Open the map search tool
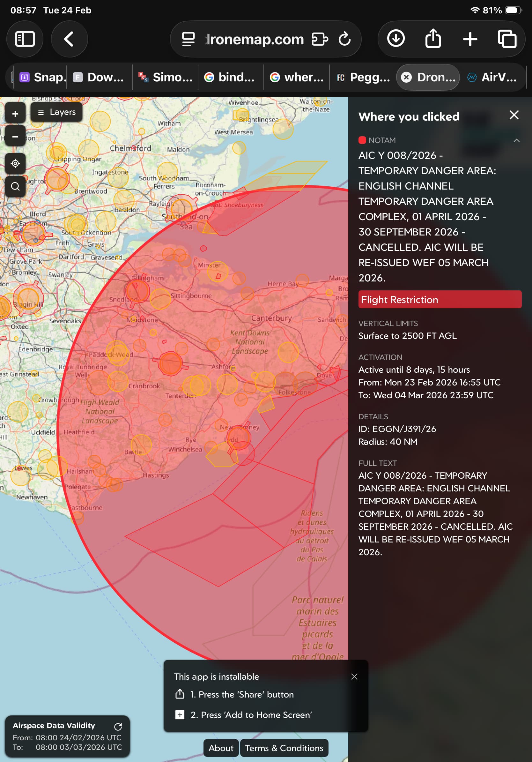The height and width of the screenshot is (762, 532). coord(15,187)
